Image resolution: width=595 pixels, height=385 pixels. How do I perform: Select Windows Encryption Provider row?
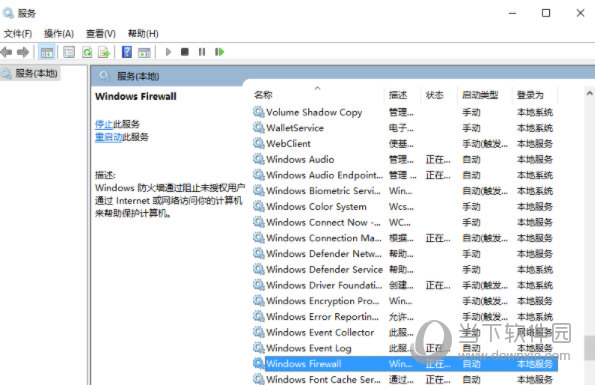[405, 301]
